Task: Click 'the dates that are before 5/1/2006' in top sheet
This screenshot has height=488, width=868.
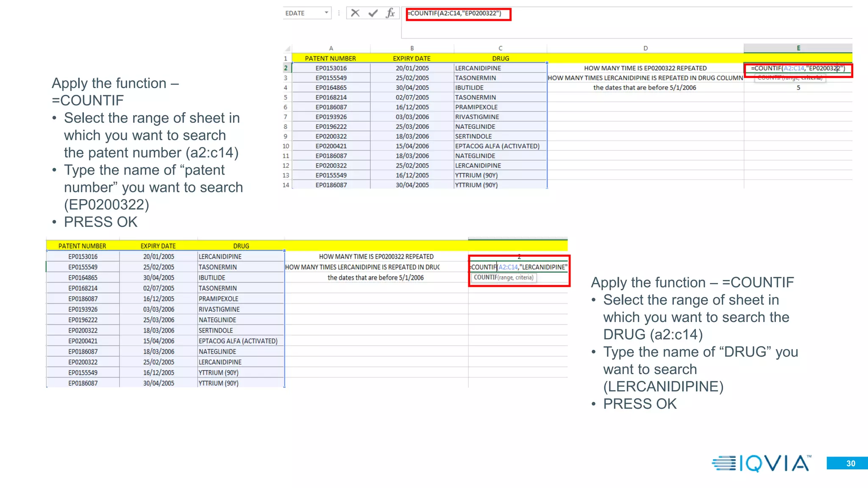Action: [645, 88]
